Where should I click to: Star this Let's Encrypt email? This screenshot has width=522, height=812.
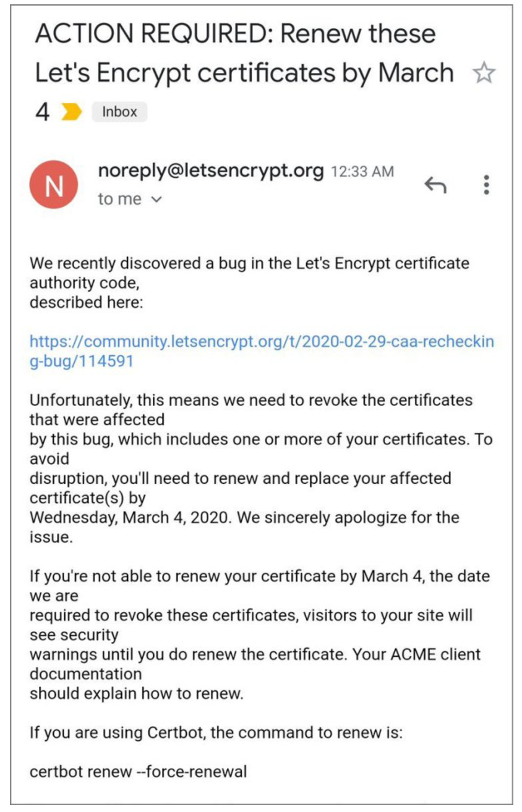[x=484, y=74]
